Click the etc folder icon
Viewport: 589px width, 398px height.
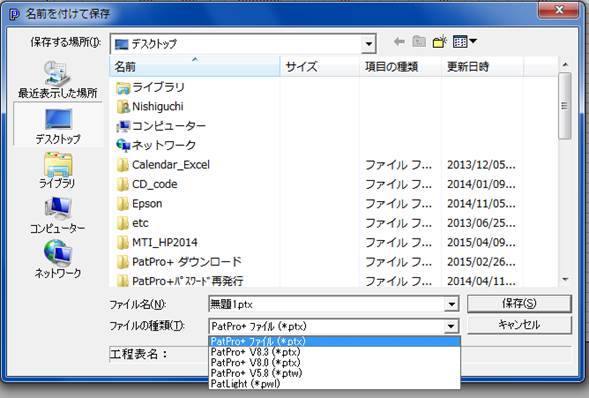click(123, 223)
